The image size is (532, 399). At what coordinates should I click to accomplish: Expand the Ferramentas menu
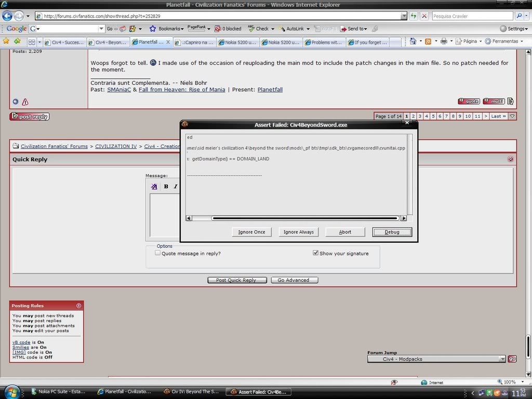tap(504, 41)
